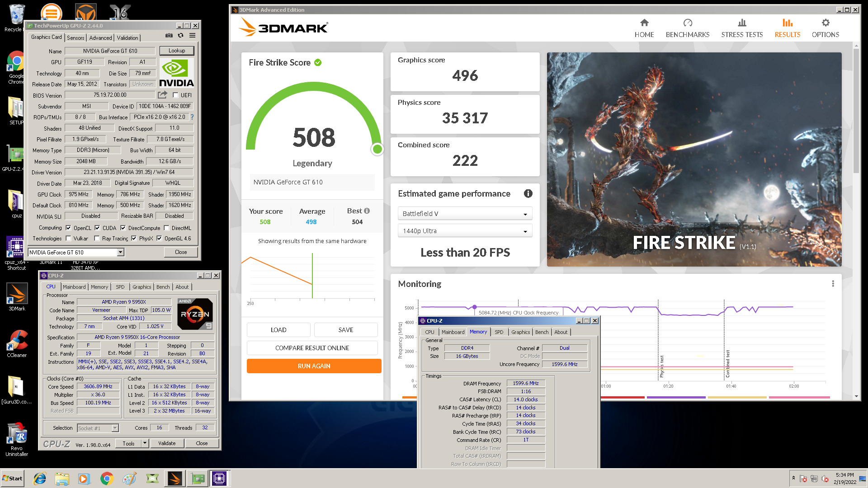The image size is (868, 488).
Task: Expand CPU-Z Tools dropdown arrow
Action: pos(145,443)
